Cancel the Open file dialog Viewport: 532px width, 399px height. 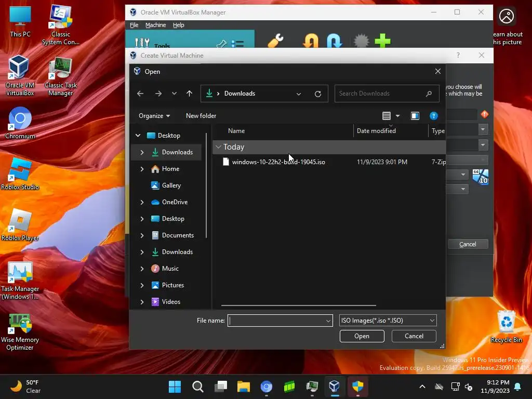coord(414,336)
